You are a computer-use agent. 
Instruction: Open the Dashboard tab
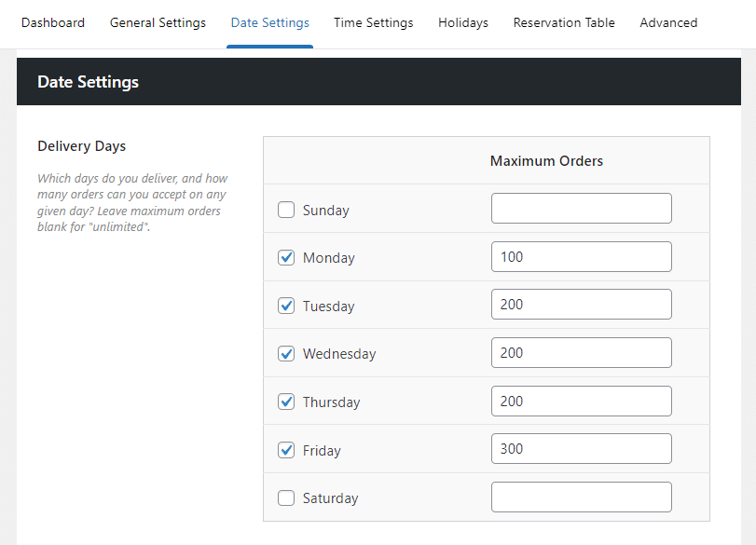(x=53, y=22)
